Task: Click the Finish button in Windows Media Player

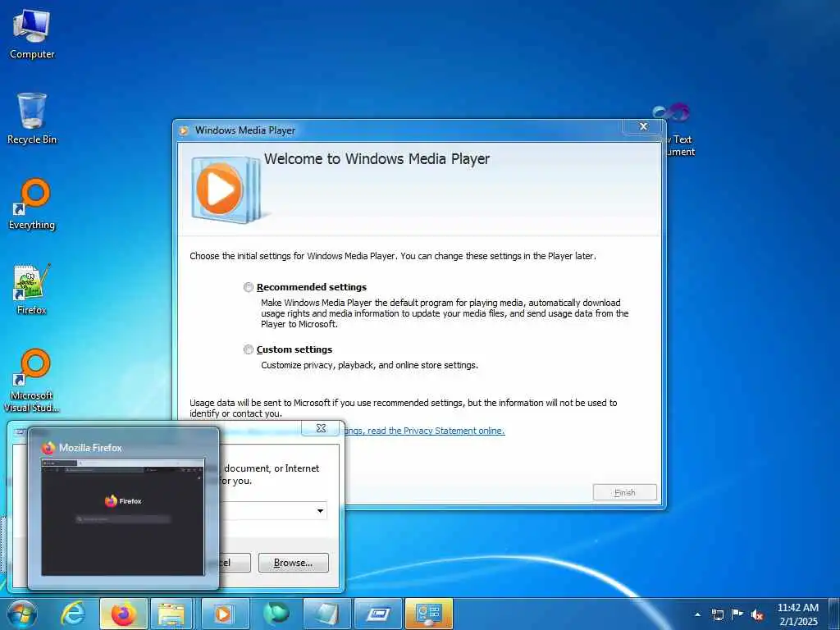Action: click(x=624, y=492)
